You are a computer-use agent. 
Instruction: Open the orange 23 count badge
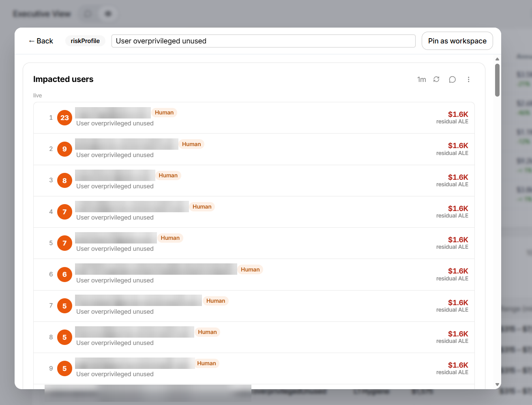[64, 118]
